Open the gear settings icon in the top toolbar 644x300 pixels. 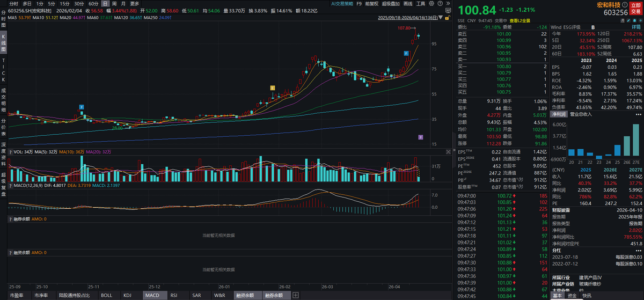click(x=431, y=3)
